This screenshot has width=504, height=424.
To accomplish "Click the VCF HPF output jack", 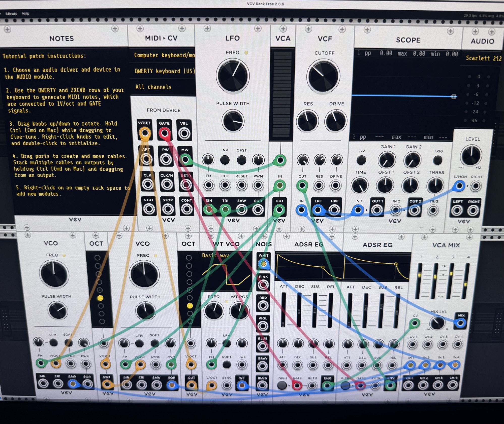I will (334, 210).
